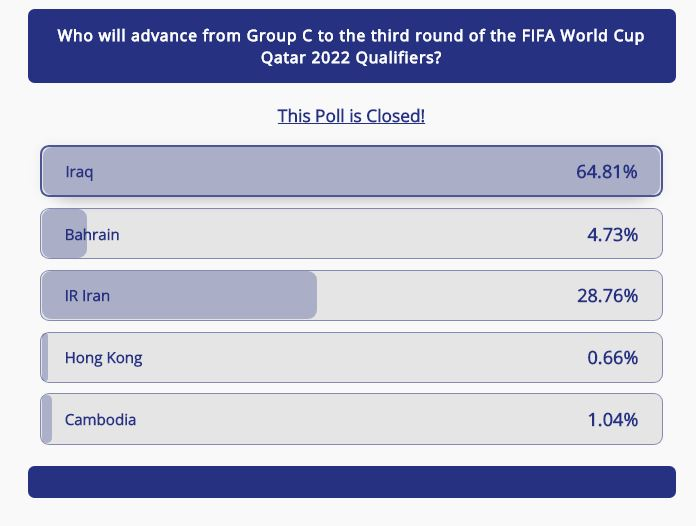Viewport: 696px width, 526px height.
Task: Click the 4.73% result for Bahrain
Action: pyautogui.click(x=612, y=234)
